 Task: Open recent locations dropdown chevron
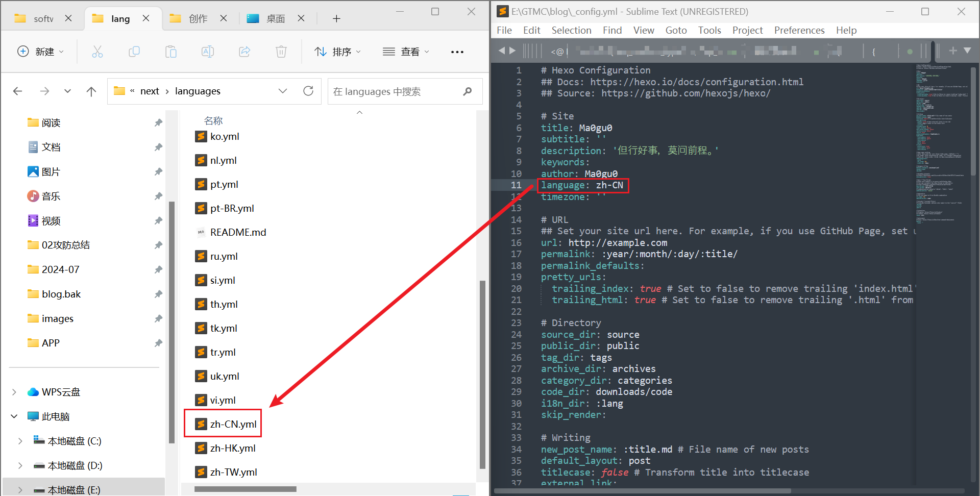click(x=67, y=91)
